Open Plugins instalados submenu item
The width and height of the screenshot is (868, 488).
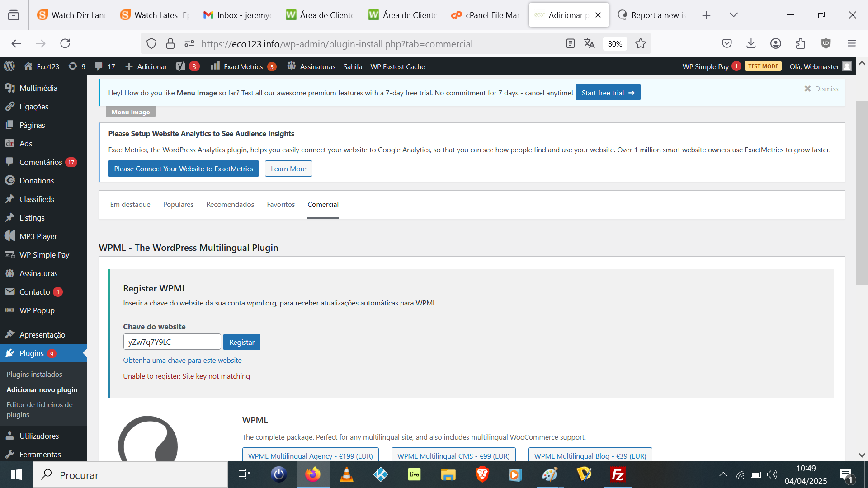click(34, 374)
